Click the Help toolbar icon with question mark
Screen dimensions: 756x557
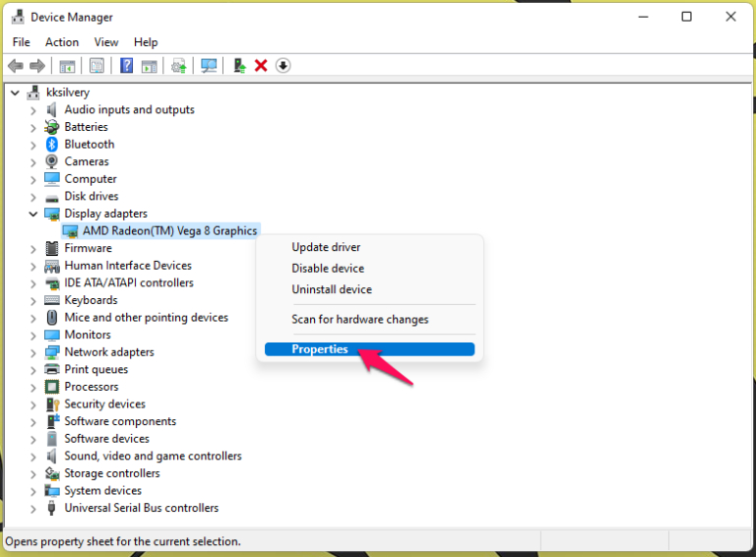click(x=126, y=66)
